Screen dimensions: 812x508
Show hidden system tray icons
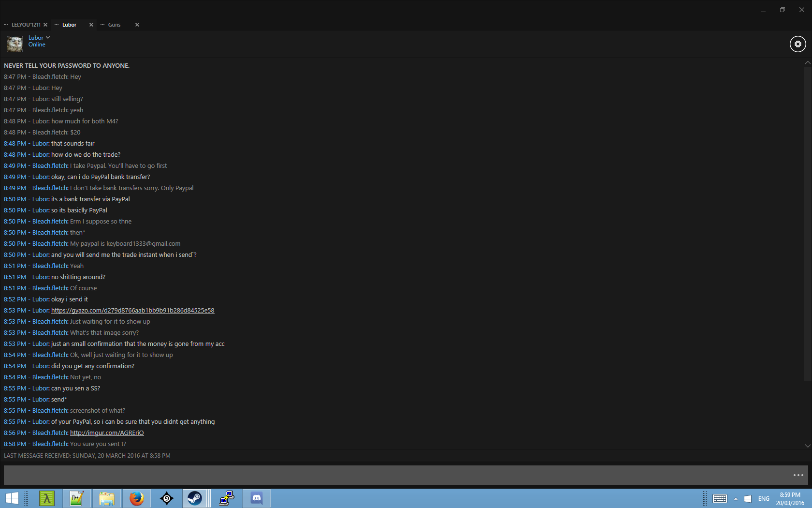(736, 499)
